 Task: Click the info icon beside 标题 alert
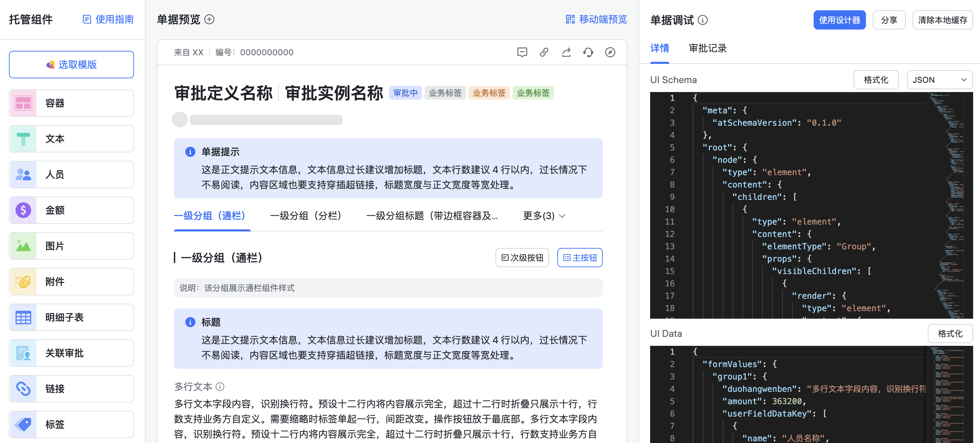pos(190,322)
